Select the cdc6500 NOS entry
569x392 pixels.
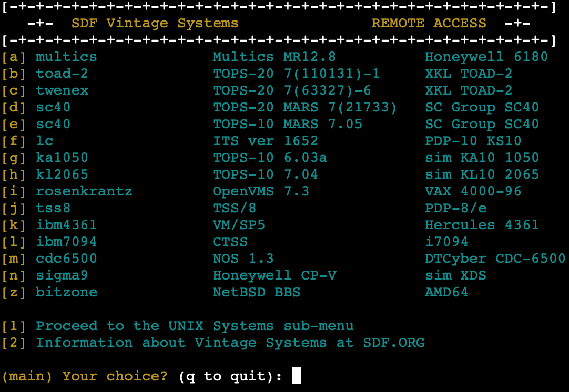coord(66,259)
